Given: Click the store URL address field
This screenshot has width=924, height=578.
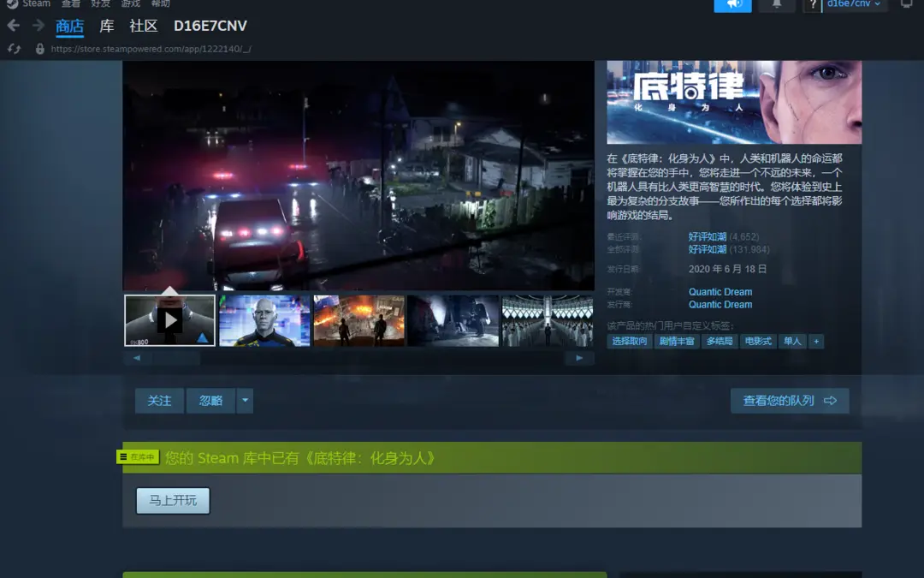Looking at the screenshot, I should [151, 49].
